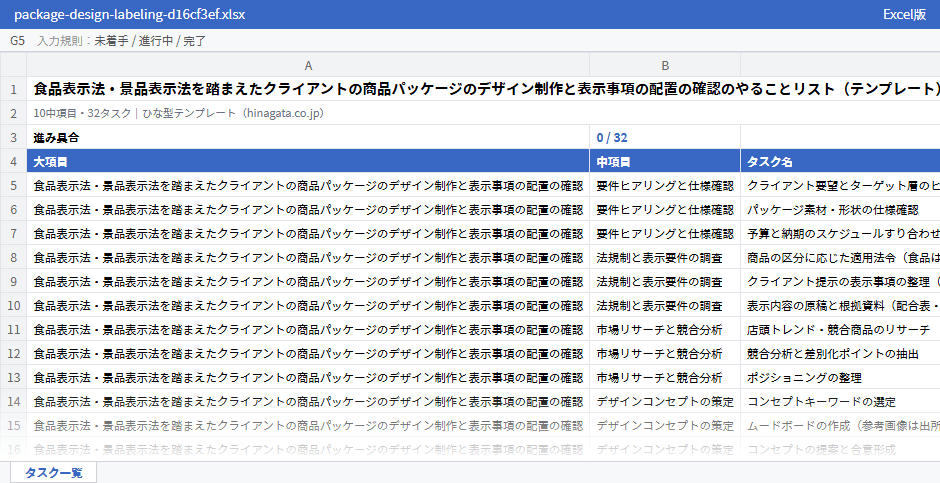Click task cell ポジショニングの整理
The height and width of the screenshot is (483, 940).
pyautogui.click(x=840, y=377)
